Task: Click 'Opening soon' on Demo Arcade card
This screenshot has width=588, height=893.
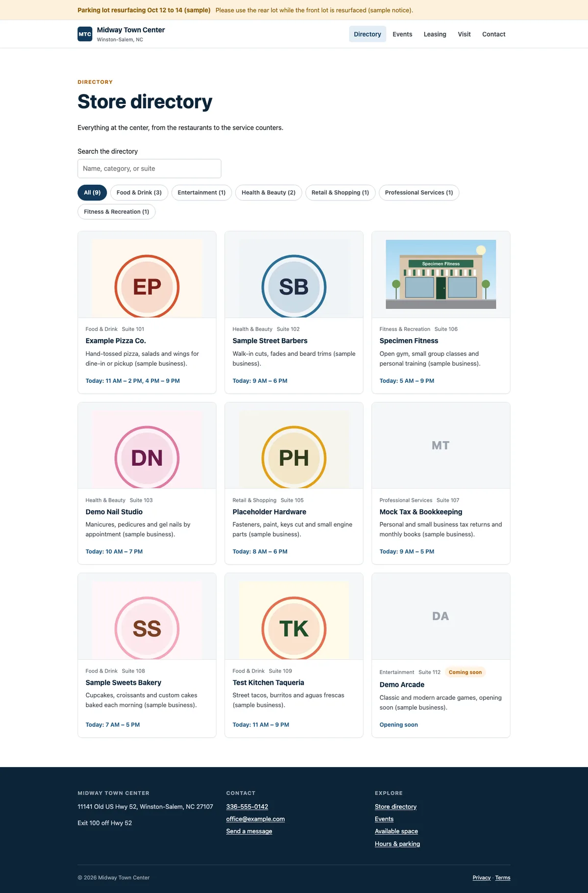Action: 399,725
